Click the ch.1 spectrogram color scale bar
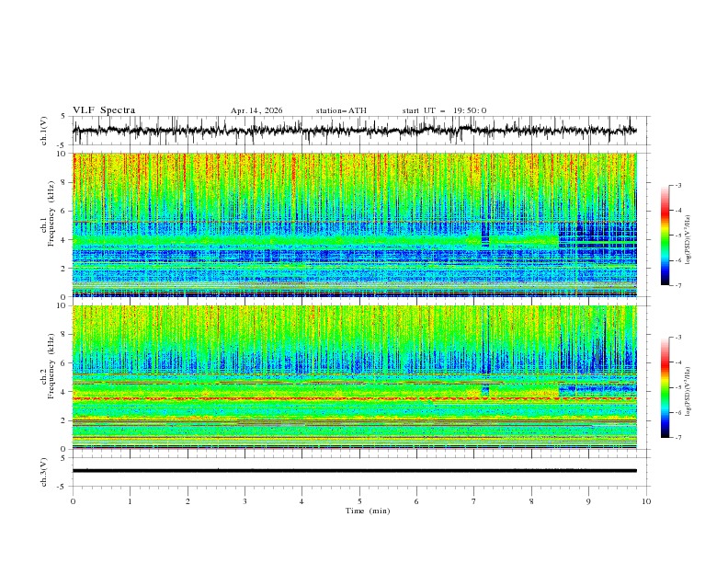This screenshot has height=563, width=728. pos(665,236)
